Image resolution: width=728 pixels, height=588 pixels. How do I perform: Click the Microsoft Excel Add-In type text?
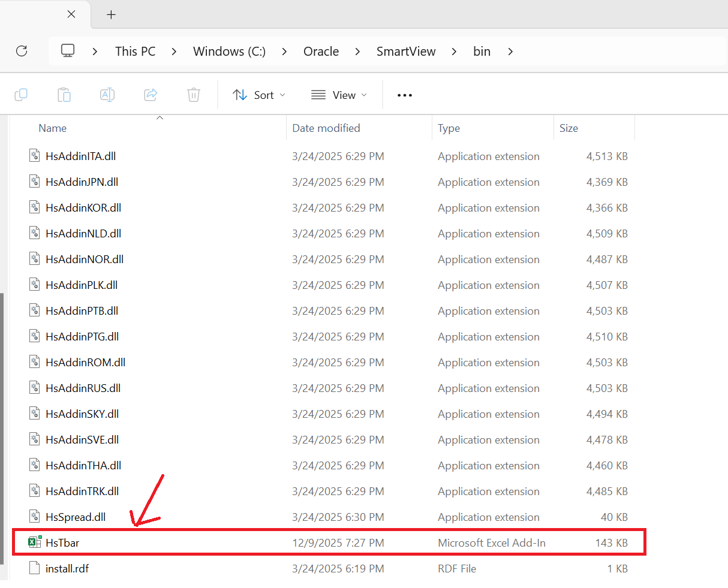pyautogui.click(x=492, y=542)
